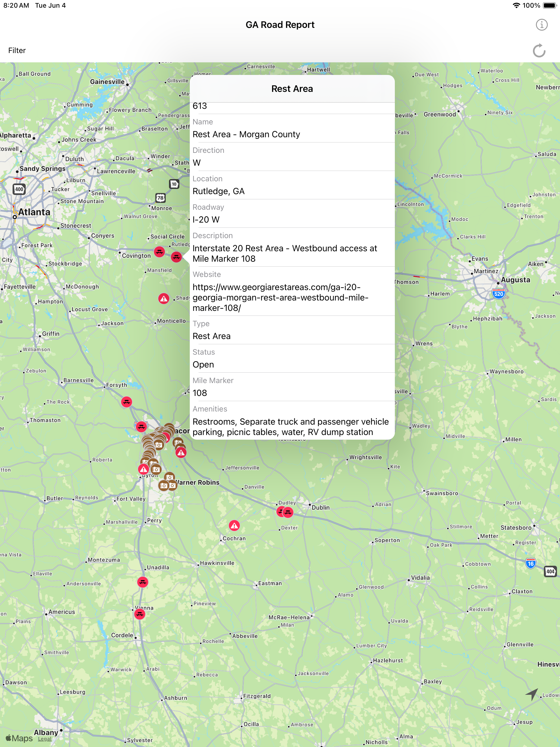560x747 pixels.
Task: Tap the Apple Maps logo
Action: (x=19, y=738)
